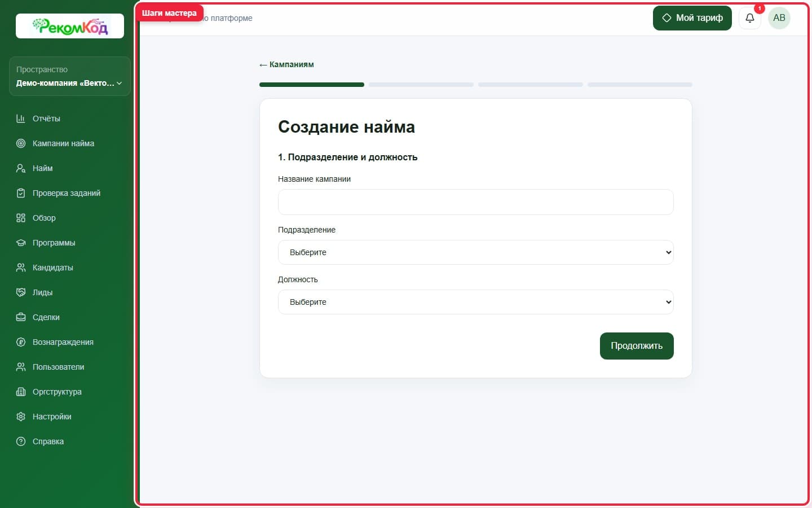Expand the Пространство workspace selector
This screenshot has width=812, height=508.
[x=70, y=76]
